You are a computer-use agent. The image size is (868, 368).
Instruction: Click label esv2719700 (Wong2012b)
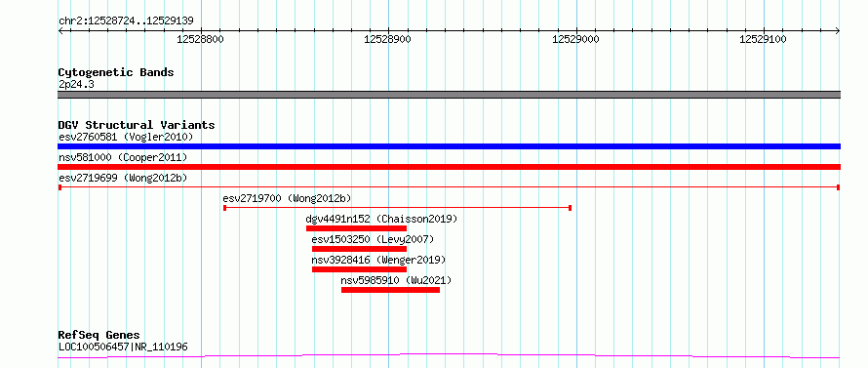point(287,198)
